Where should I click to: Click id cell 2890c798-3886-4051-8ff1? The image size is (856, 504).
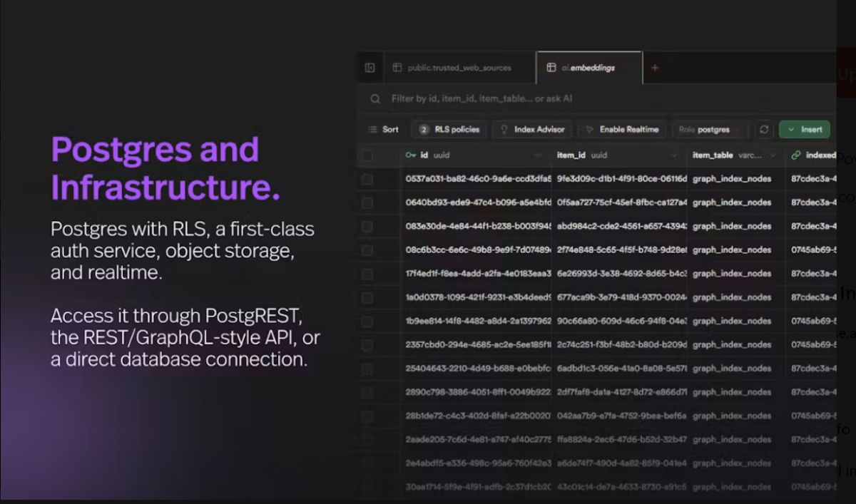click(477, 391)
